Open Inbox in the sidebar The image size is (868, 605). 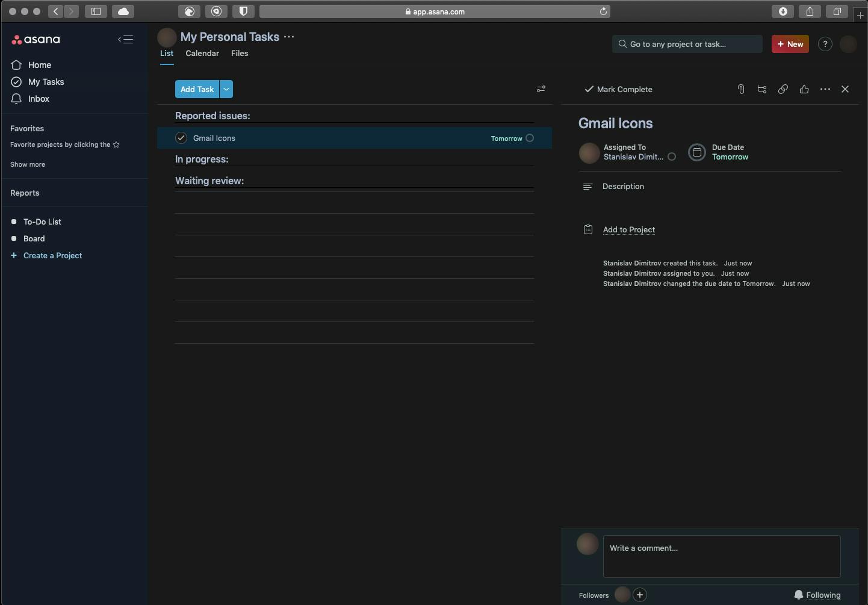(39, 99)
